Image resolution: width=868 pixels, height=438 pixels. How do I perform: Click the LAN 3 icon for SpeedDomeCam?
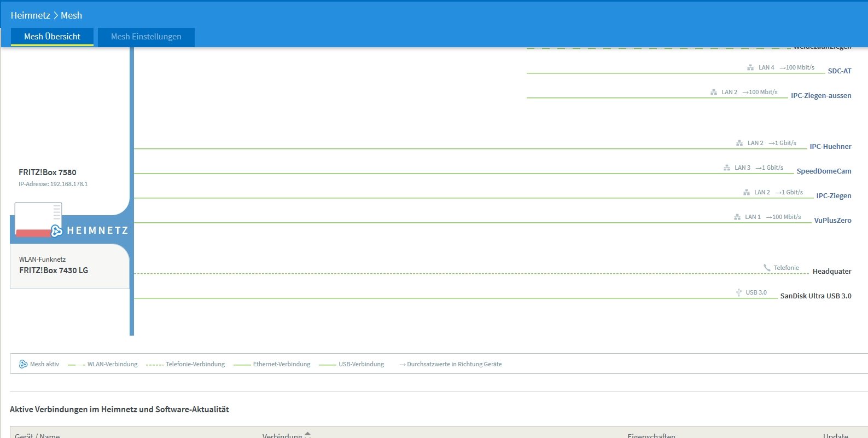tap(726, 168)
